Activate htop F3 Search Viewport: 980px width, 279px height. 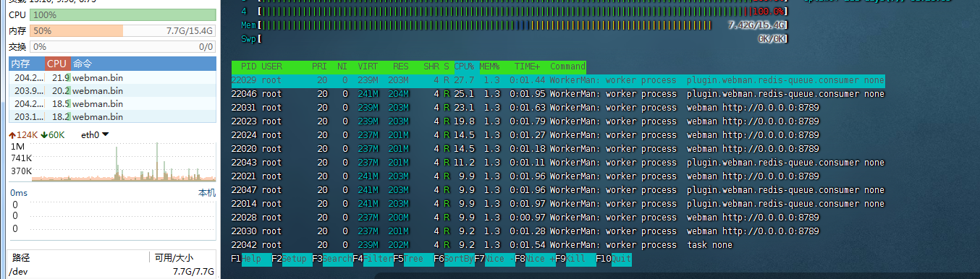point(332,259)
